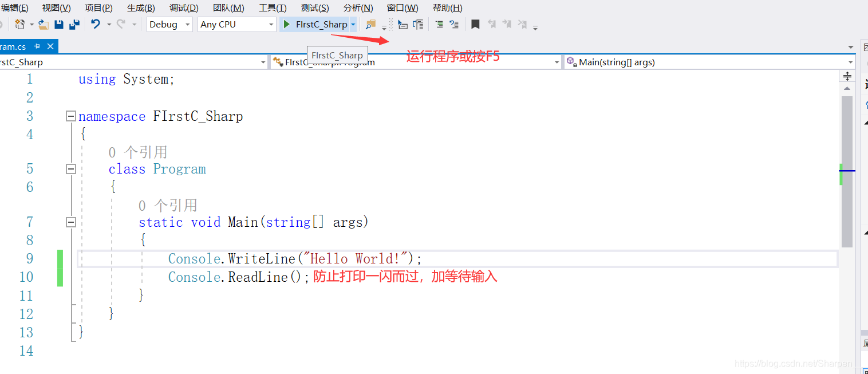Click the Console.ReadLine(); code on line 10
The image size is (868, 374).
coord(239,277)
